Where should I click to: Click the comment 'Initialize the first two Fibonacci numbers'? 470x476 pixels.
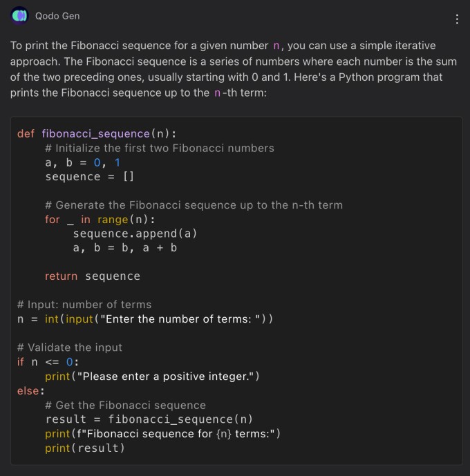160,148
